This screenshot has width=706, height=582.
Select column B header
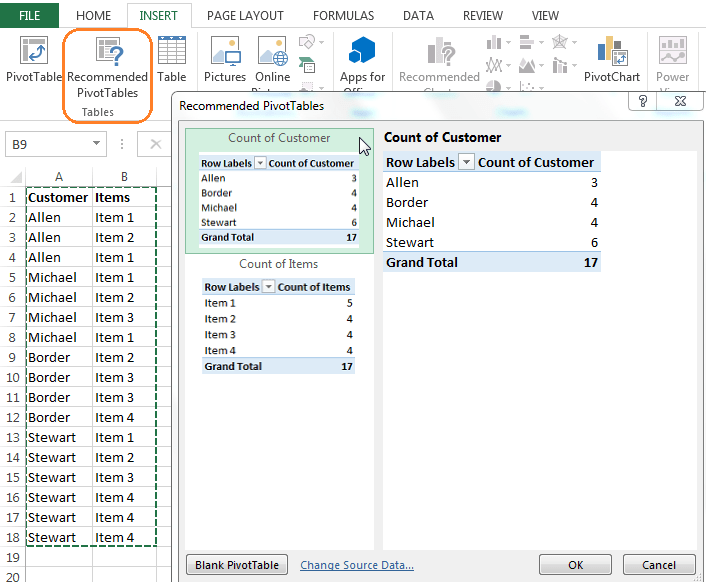coord(124,177)
